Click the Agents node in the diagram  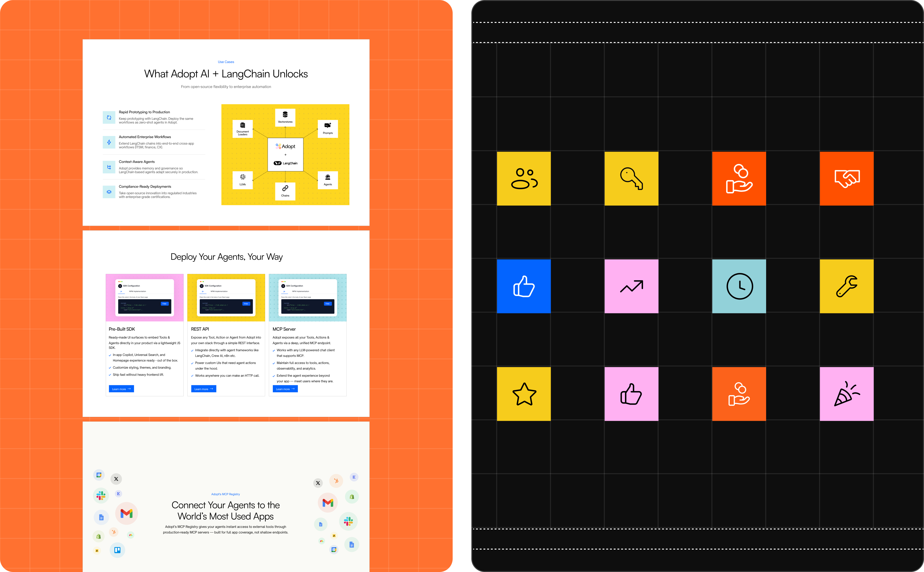point(328,180)
